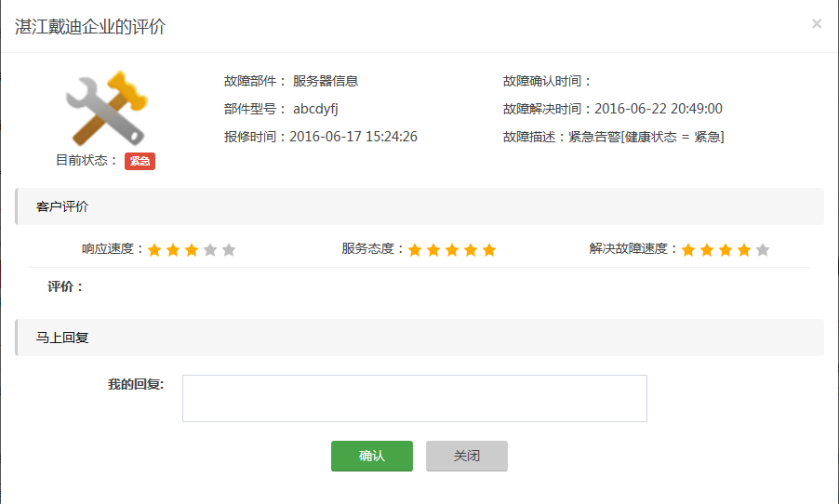Close the dialog with the X button
The width and height of the screenshot is (839, 504).
817,23
